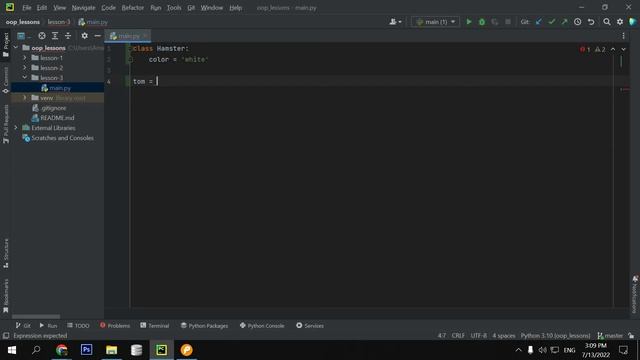Click the red error count indicator
Screen dimensions: 640x360
[585, 49]
